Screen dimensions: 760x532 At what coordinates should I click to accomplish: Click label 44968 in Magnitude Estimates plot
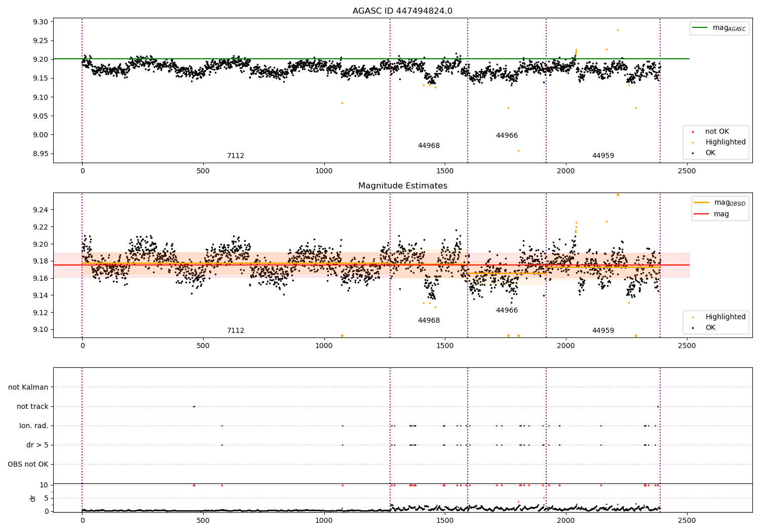[429, 321]
